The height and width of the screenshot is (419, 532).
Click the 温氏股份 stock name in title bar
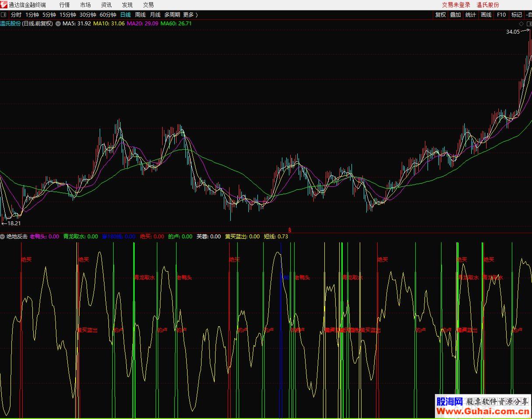[x=488, y=5]
